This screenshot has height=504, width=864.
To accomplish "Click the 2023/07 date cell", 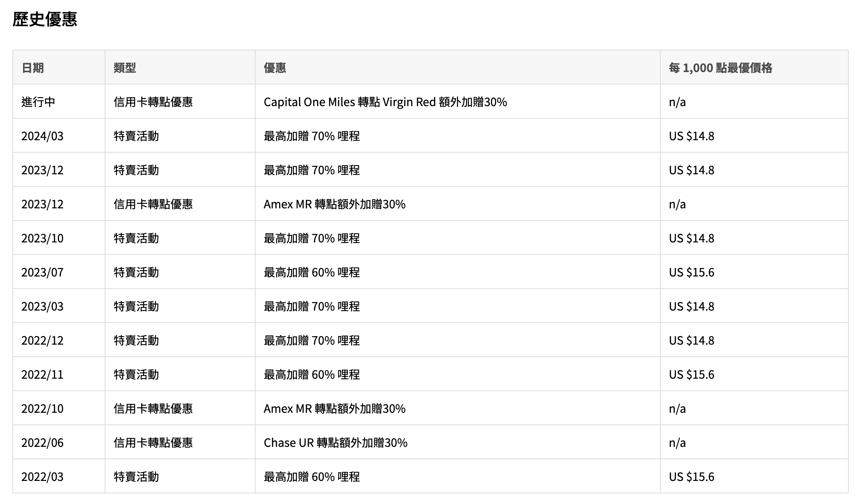I will click(42, 272).
